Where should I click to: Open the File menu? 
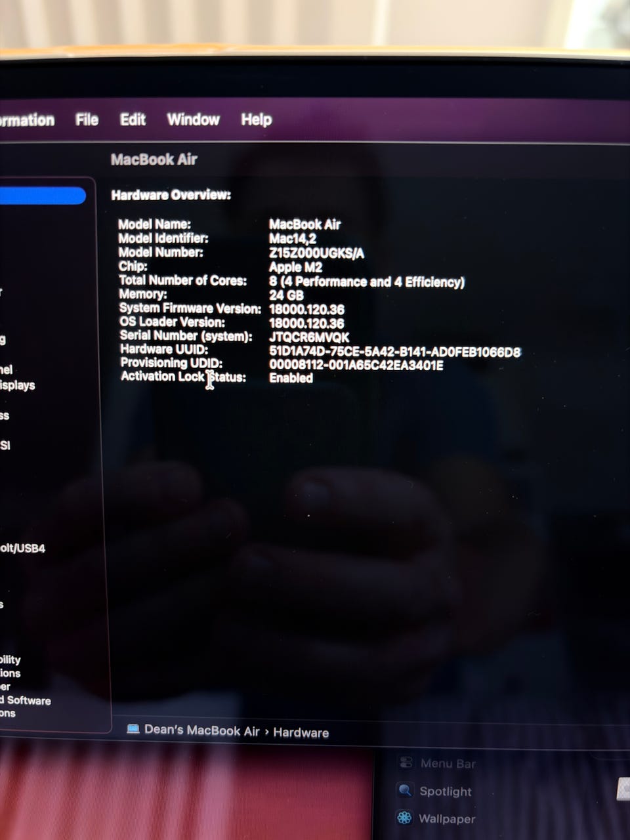pyautogui.click(x=87, y=119)
